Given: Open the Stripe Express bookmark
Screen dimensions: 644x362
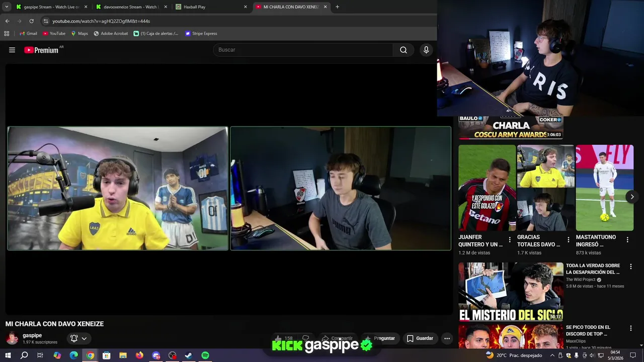Looking at the screenshot, I should pos(201,34).
